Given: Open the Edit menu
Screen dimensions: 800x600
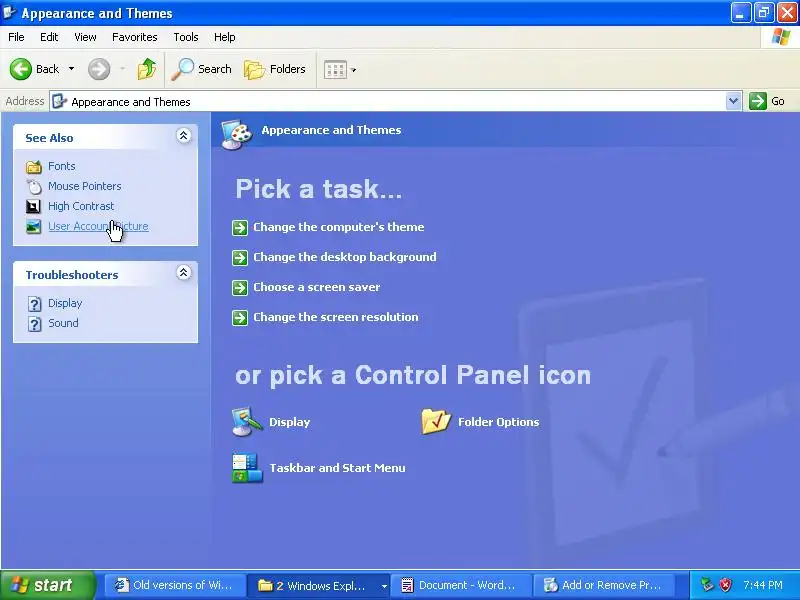Looking at the screenshot, I should 49,37.
